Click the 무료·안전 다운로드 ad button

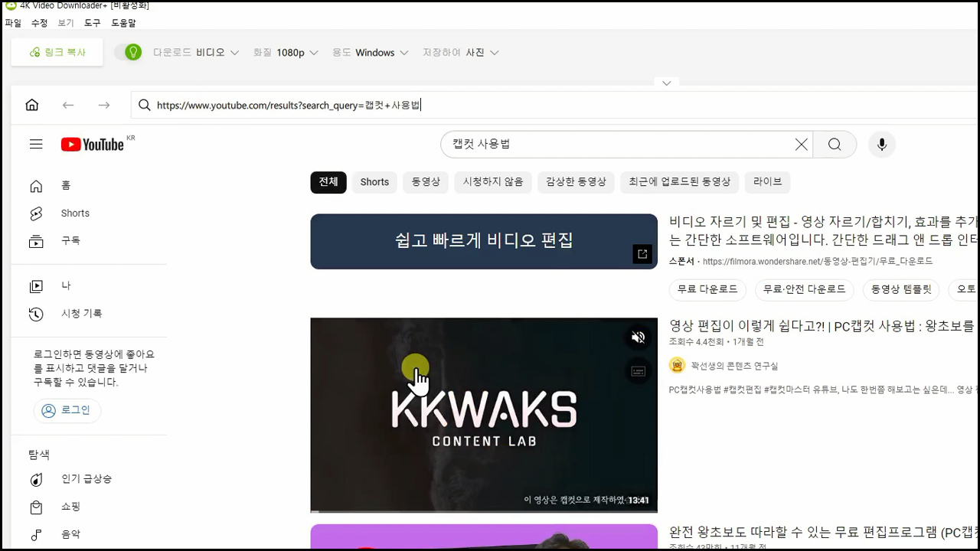(804, 289)
